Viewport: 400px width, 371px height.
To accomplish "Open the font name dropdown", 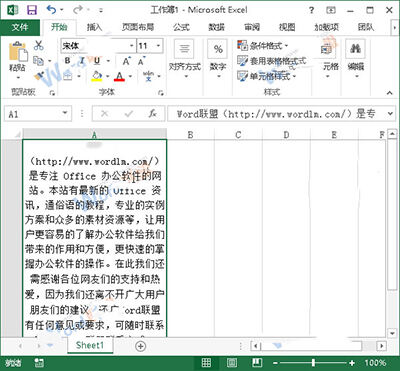I will (x=132, y=46).
